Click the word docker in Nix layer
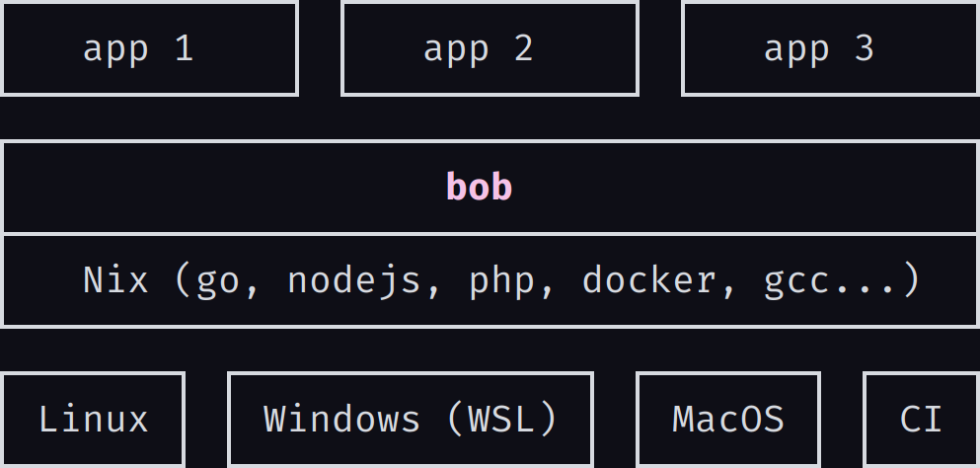The height and width of the screenshot is (468, 980). (x=648, y=279)
